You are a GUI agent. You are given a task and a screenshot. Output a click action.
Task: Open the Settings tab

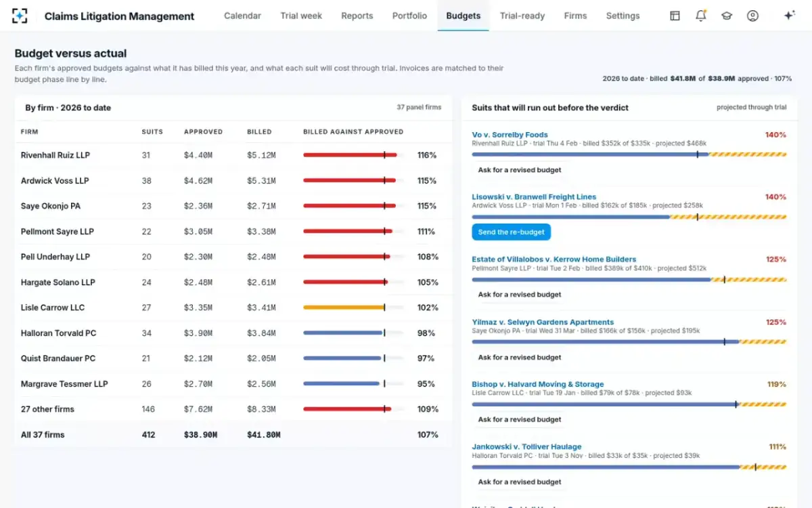(623, 16)
